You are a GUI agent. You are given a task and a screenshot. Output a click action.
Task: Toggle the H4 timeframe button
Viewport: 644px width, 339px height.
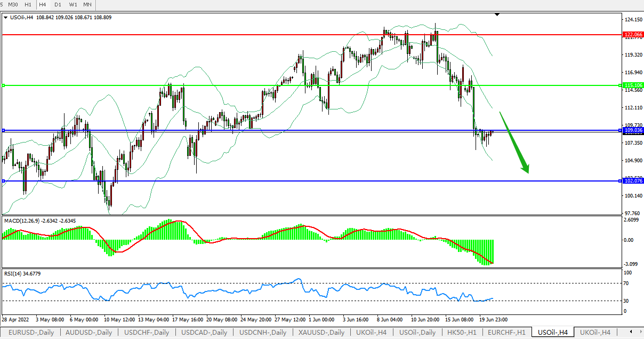(43, 4)
